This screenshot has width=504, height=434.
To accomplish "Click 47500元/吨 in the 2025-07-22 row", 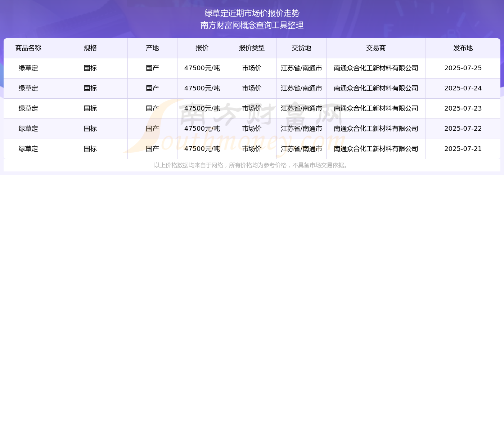I will (202, 129).
